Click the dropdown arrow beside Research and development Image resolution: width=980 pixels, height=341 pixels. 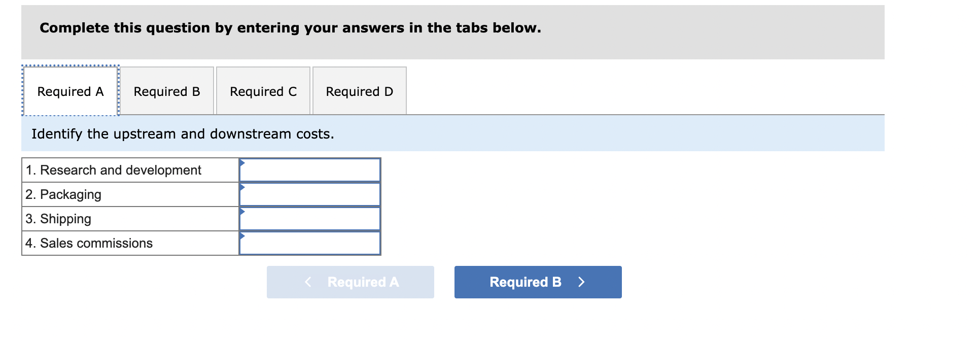(242, 161)
